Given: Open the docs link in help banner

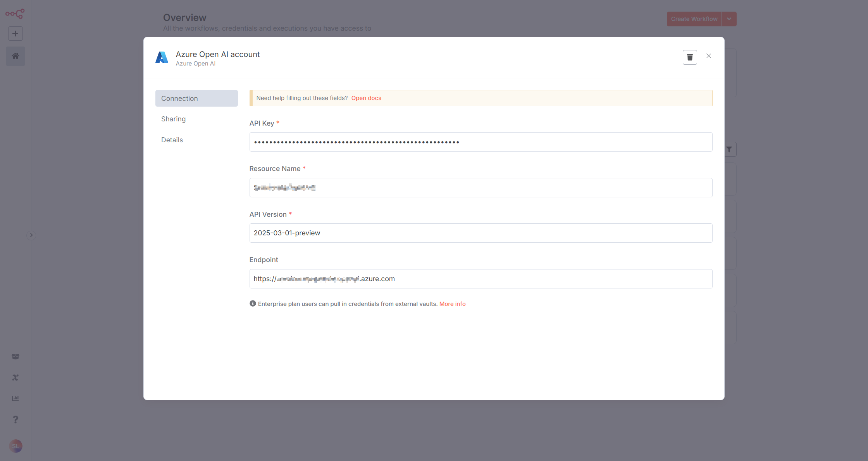Looking at the screenshot, I should tap(366, 98).
